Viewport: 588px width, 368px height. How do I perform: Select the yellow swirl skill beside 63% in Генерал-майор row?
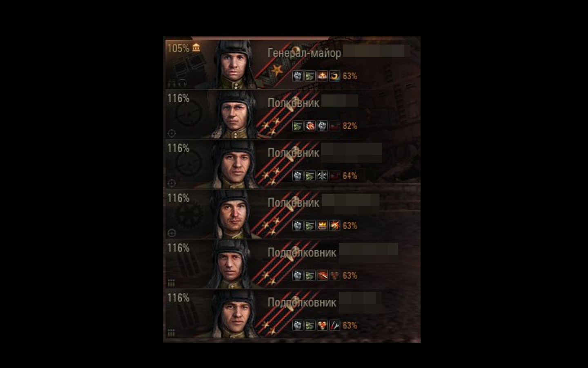(334, 76)
